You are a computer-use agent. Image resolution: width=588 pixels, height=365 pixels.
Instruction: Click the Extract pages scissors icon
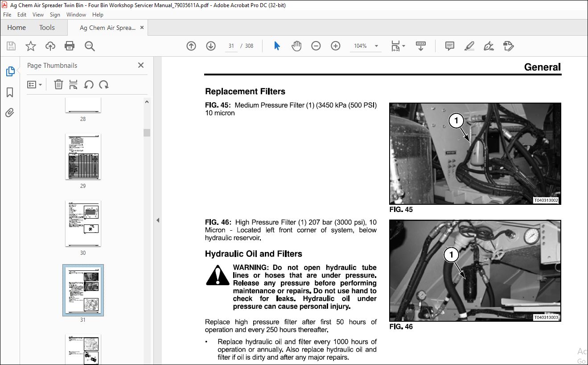click(x=74, y=84)
